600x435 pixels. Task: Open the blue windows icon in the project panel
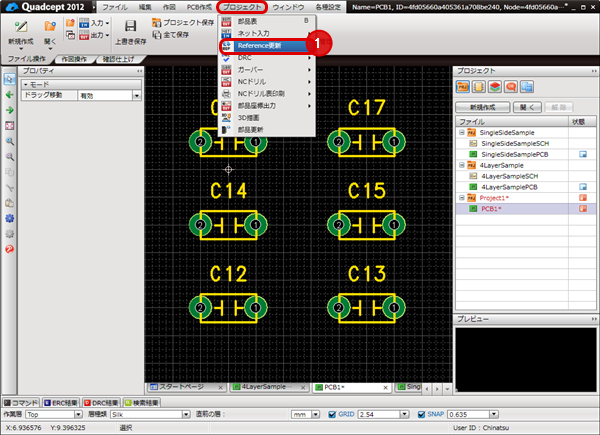(527, 87)
